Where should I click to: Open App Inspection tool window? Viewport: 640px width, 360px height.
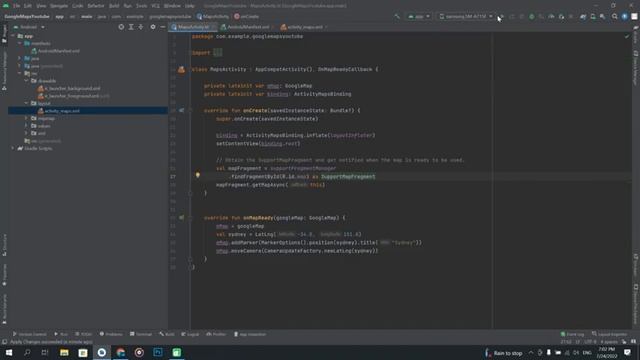click(x=250, y=334)
